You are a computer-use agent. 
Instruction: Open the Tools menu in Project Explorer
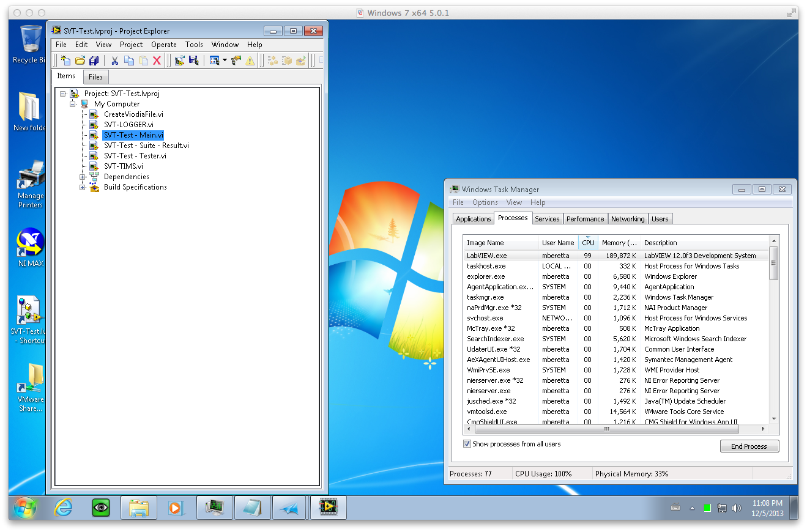194,45
